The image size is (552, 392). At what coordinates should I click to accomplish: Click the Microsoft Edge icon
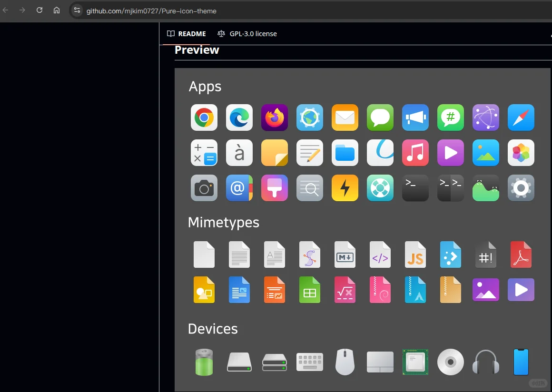(239, 118)
